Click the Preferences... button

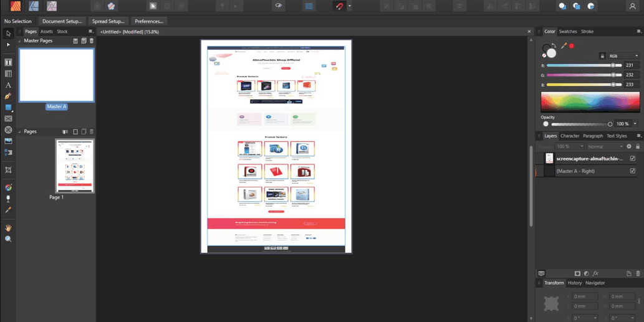point(149,21)
